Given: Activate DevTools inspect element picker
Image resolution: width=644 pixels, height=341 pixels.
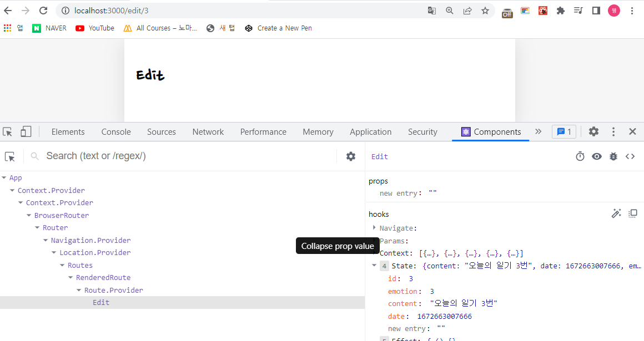Looking at the screenshot, I should 7,132.
